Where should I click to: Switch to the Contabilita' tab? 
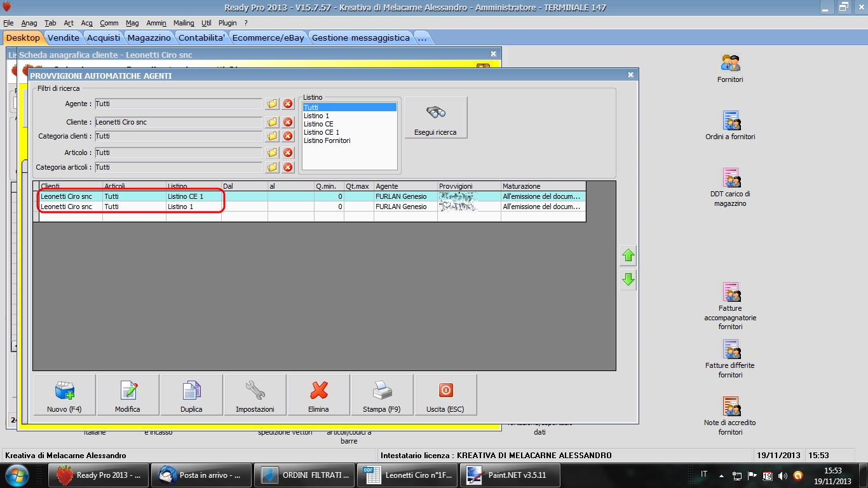(x=201, y=37)
